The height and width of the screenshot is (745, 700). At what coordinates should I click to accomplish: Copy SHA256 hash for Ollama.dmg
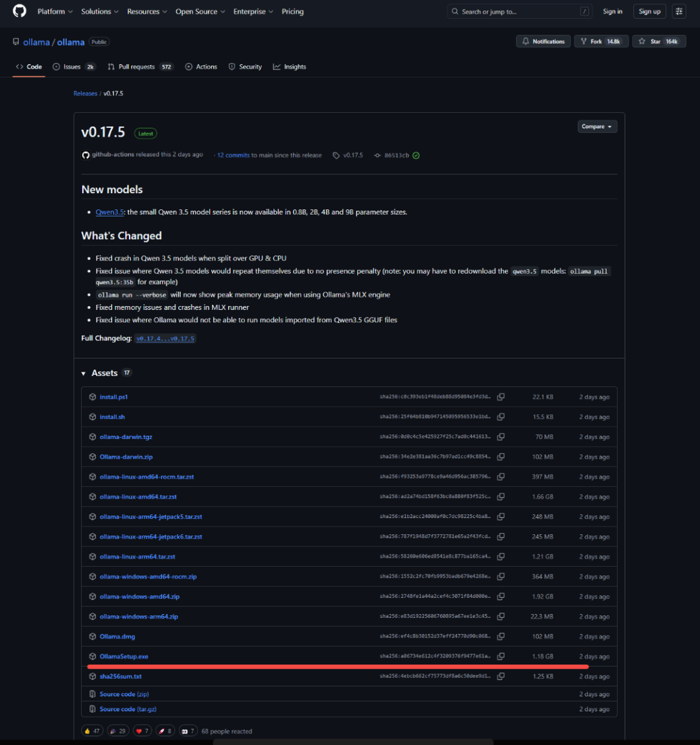click(500, 637)
